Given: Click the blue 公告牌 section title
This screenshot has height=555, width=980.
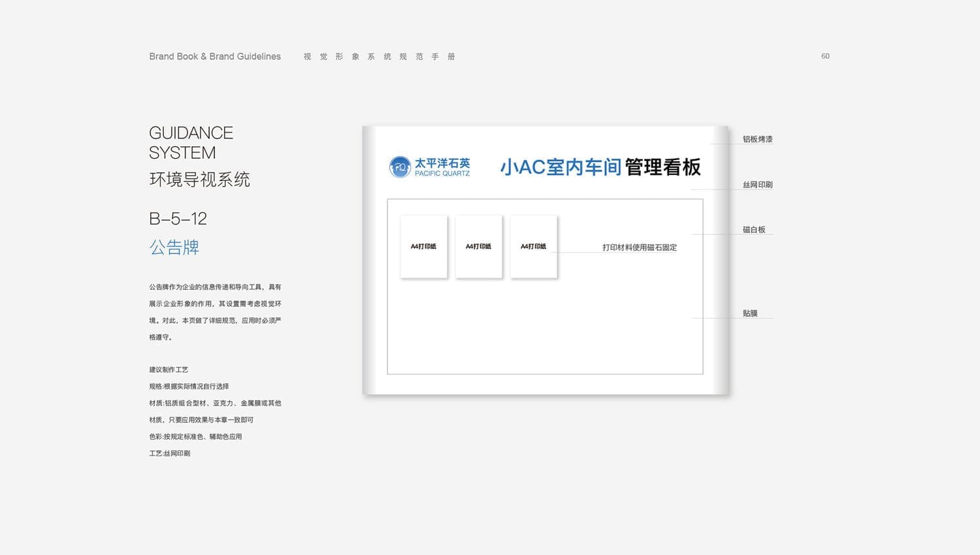Looking at the screenshot, I should (174, 247).
